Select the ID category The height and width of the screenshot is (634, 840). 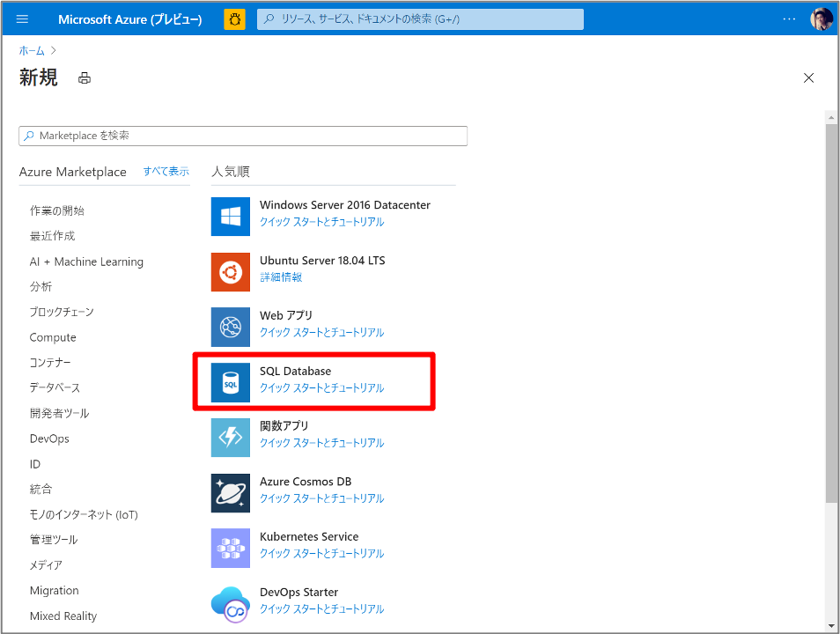click(35, 464)
